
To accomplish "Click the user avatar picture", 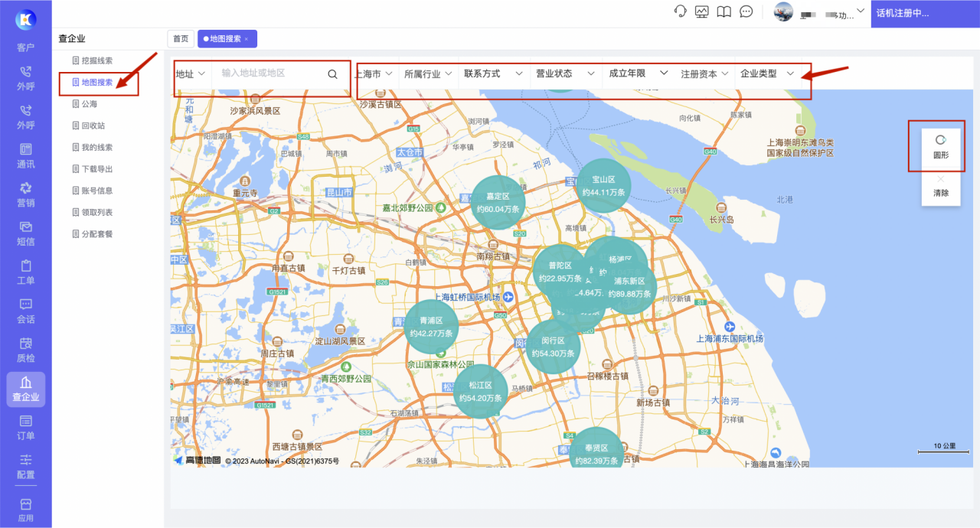I will pyautogui.click(x=783, y=12).
